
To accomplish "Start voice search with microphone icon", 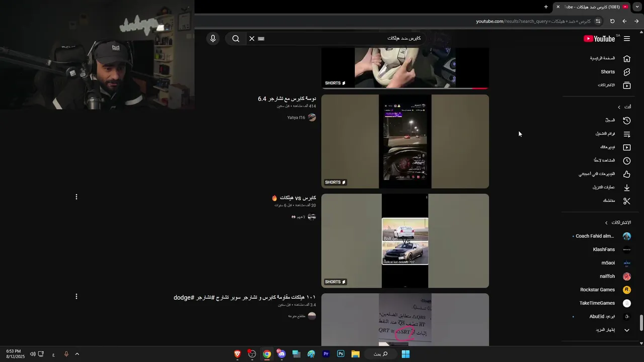I will (x=213, y=39).
